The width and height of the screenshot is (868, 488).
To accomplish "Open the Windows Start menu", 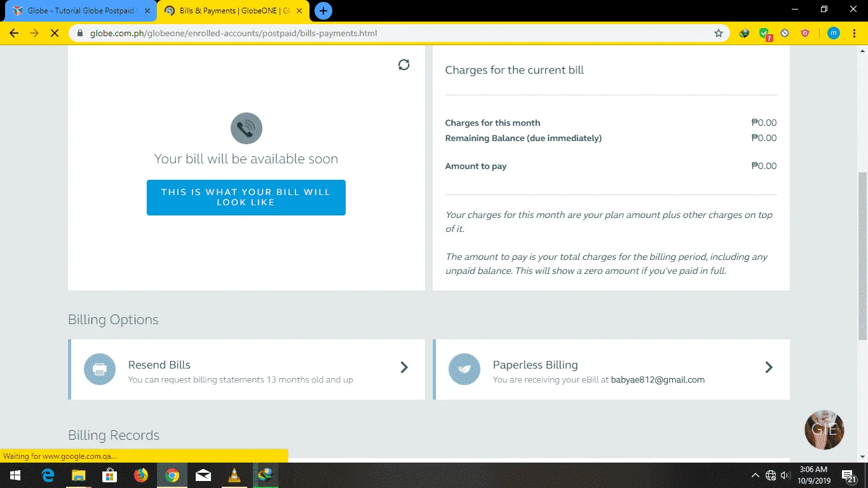I will 15,475.
